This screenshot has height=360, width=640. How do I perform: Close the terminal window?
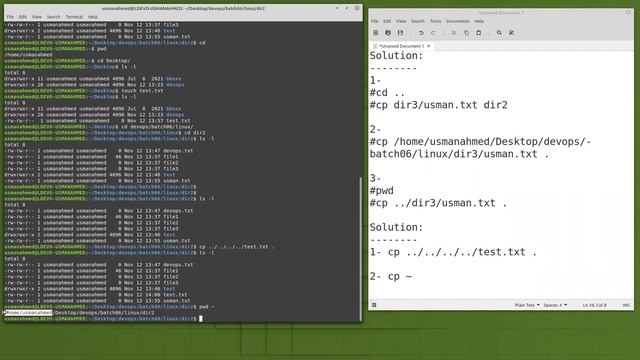pos(357,8)
